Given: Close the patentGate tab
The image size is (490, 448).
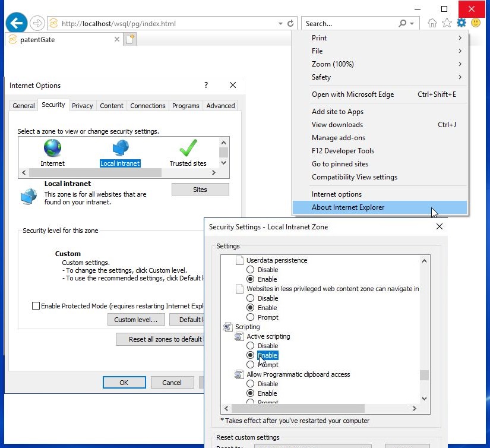Looking at the screenshot, I should (116, 39).
